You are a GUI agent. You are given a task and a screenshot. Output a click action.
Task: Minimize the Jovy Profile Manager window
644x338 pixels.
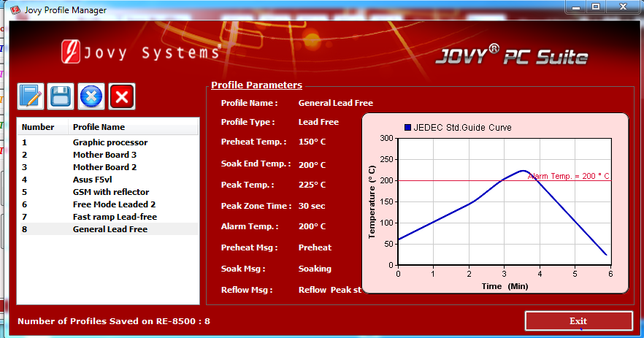[576, 7]
